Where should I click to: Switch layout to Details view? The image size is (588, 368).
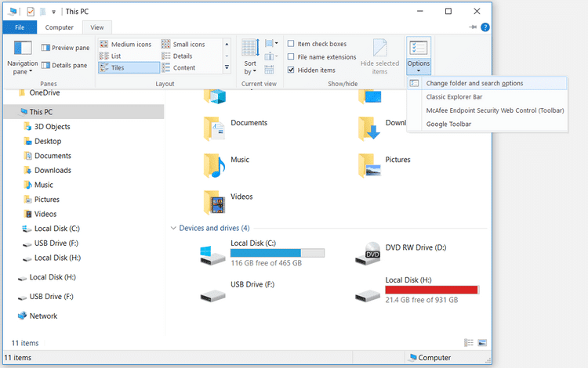pyautogui.click(x=177, y=56)
